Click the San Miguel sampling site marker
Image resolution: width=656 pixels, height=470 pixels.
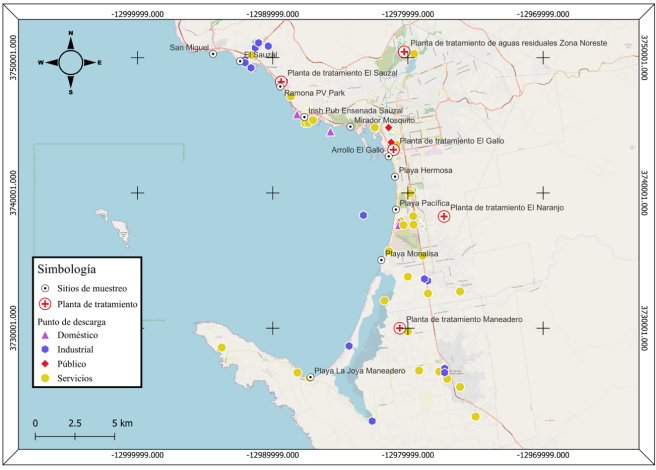213,54
